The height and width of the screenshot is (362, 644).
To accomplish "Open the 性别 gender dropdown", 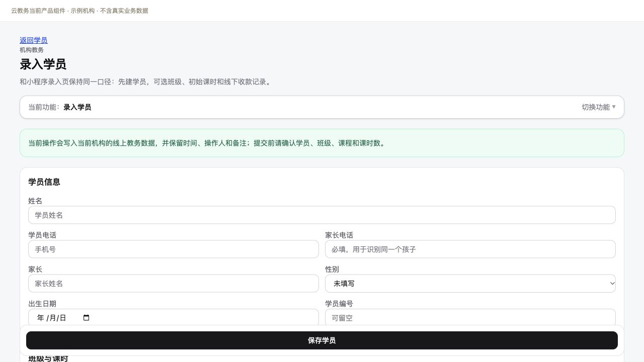I will [x=470, y=284].
